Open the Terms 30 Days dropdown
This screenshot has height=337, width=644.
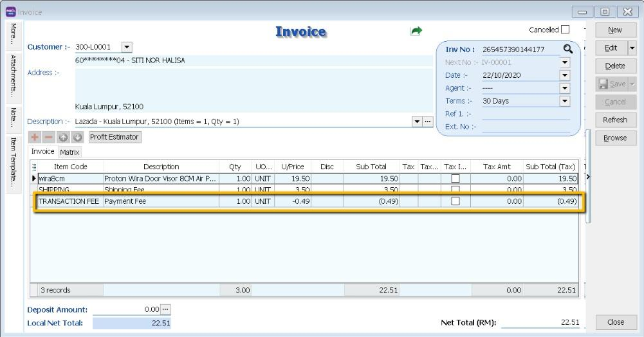pos(564,101)
